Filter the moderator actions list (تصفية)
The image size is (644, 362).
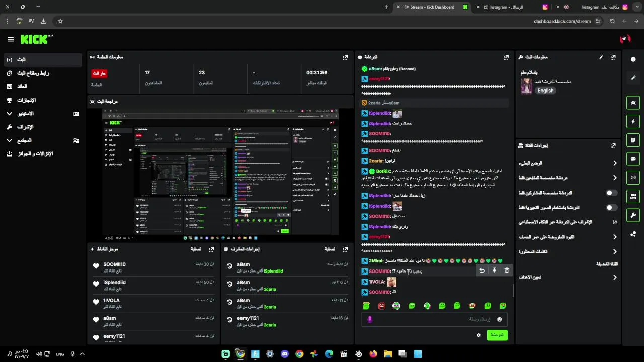coord(330,249)
